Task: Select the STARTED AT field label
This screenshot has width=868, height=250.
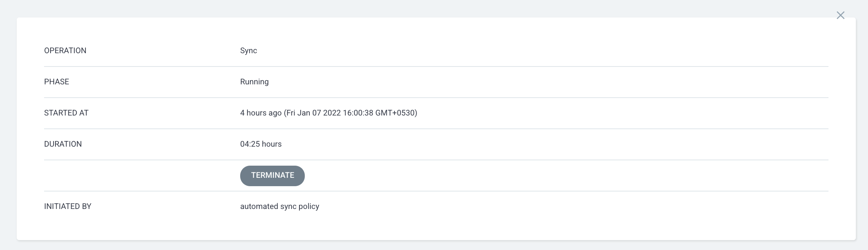Action: [x=66, y=113]
